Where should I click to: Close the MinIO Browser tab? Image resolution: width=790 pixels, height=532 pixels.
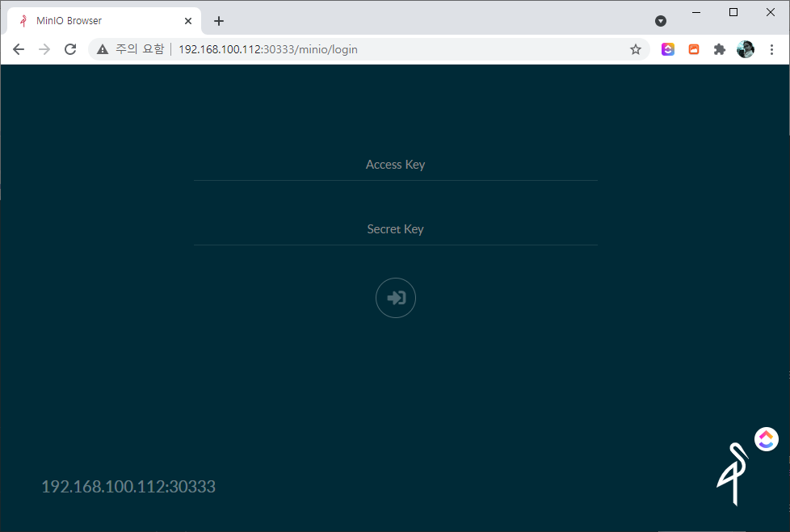pyautogui.click(x=188, y=21)
